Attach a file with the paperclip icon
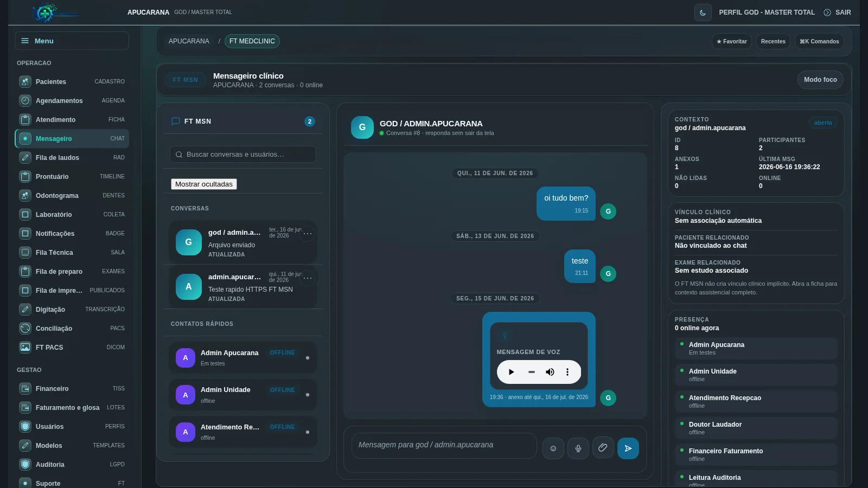This screenshot has height=488, width=868. pyautogui.click(x=603, y=448)
